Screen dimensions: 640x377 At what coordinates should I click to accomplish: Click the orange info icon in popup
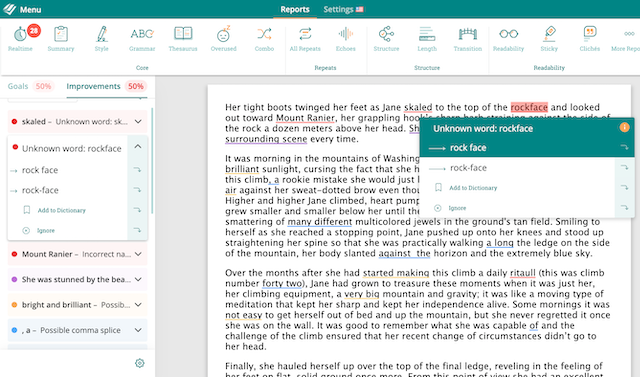tap(624, 128)
